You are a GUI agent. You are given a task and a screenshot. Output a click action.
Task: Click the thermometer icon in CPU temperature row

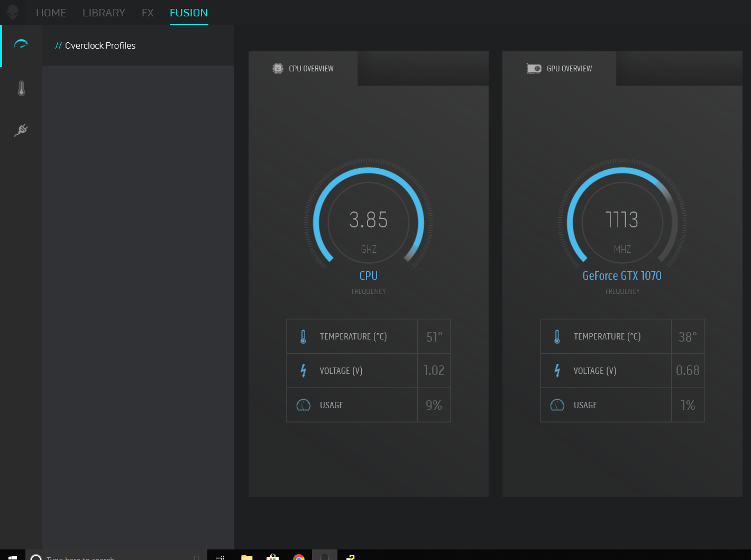pos(303,336)
